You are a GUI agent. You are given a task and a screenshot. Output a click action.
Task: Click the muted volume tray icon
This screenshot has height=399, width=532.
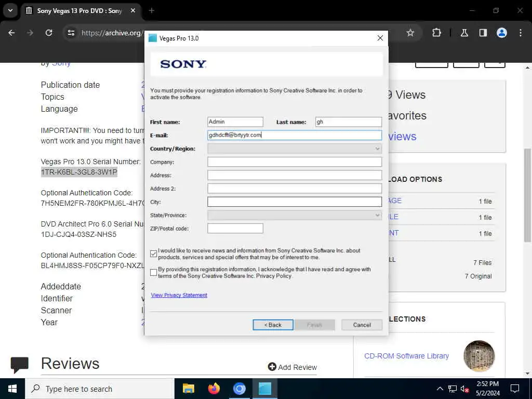(x=464, y=389)
